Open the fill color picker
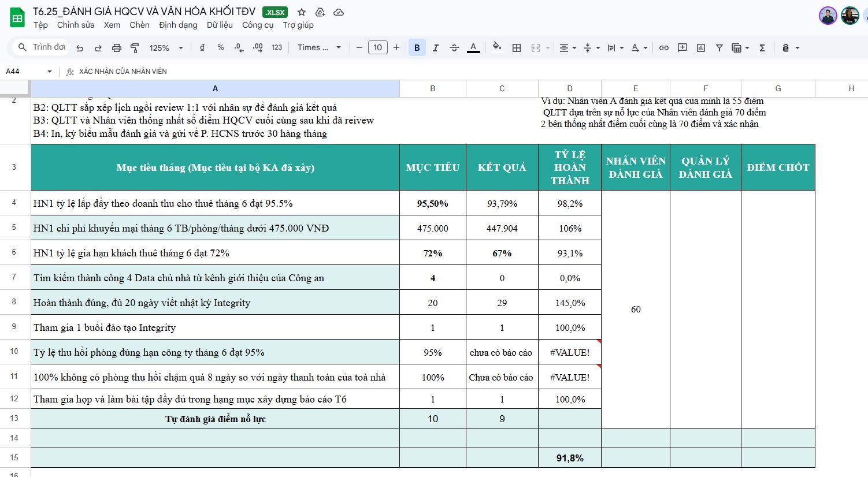Screen dimensions: 868x477 click(x=496, y=48)
